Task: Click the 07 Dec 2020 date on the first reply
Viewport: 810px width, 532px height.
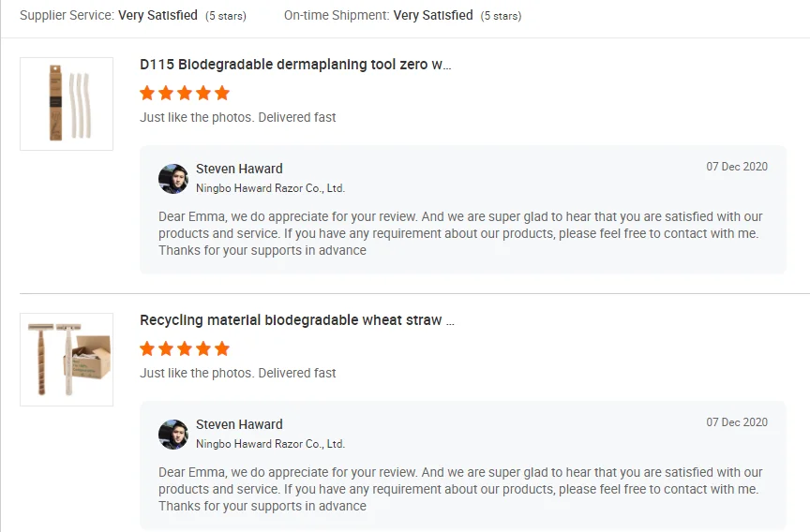Action: pyautogui.click(x=737, y=167)
